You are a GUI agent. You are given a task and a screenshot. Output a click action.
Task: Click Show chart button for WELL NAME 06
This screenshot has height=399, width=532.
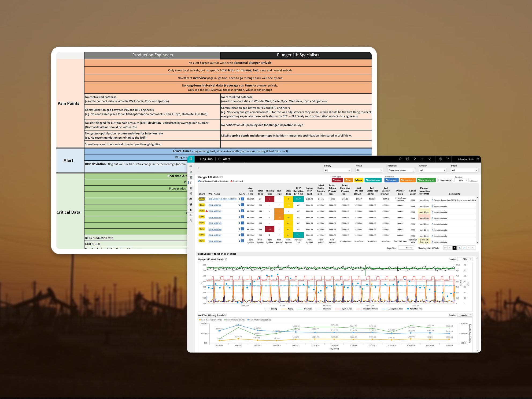(202, 229)
